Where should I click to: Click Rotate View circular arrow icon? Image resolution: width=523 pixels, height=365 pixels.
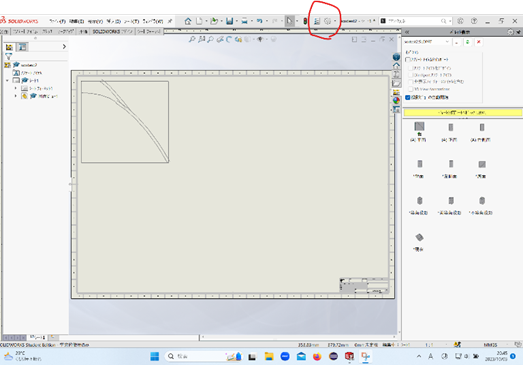click(x=229, y=39)
